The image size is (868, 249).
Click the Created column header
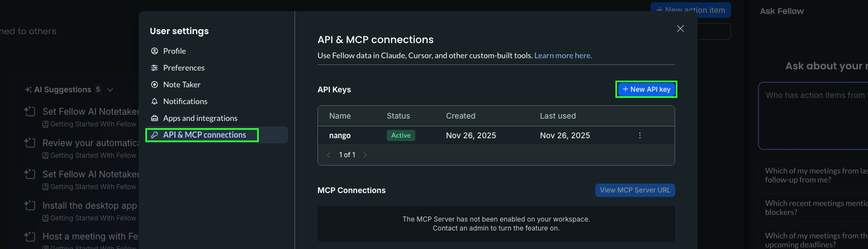click(x=461, y=116)
